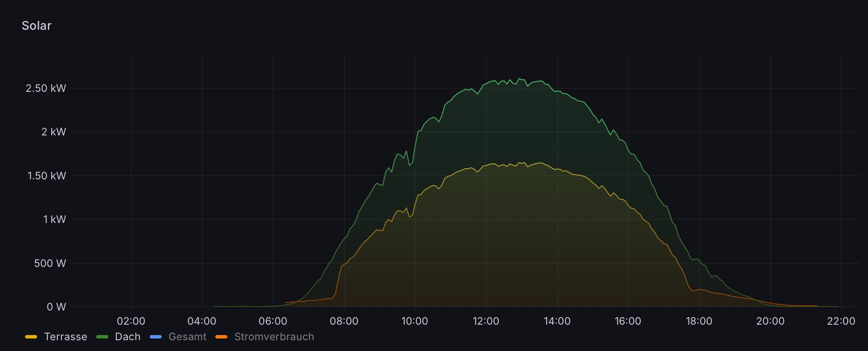Click the 20:00 time axis label

pyautogui.click(x=770, y=321)
